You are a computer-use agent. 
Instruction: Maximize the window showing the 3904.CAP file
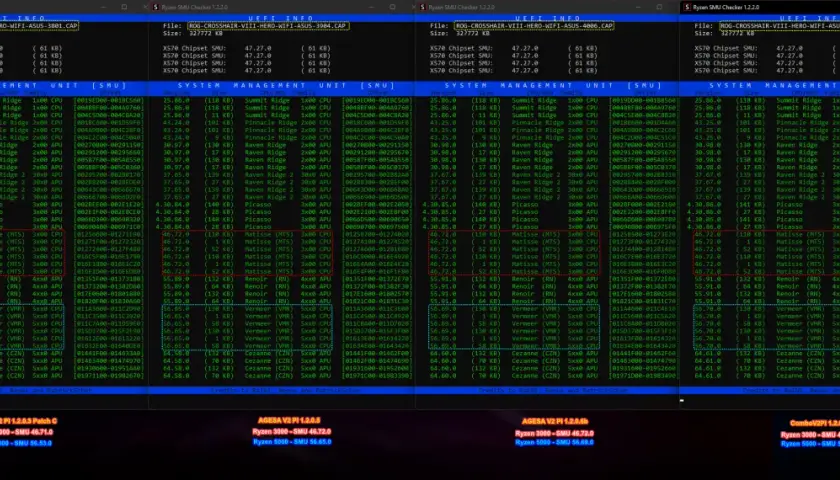click(393, 7)
